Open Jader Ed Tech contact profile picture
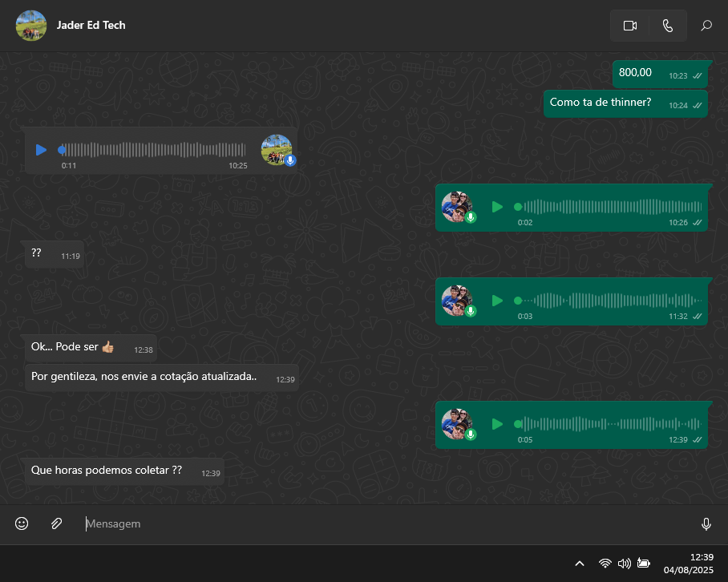This screenshot has height=582, width=728. [x=30, y=26]
